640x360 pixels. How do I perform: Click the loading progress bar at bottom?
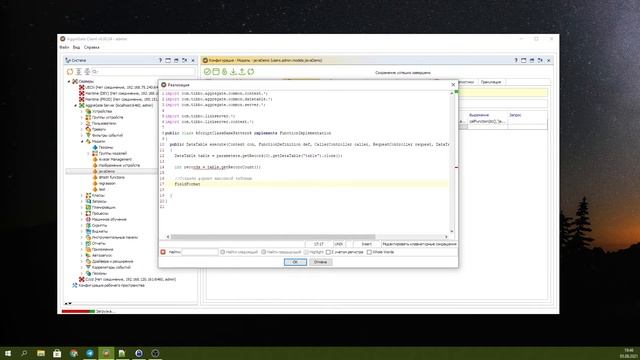click(78, 311)
